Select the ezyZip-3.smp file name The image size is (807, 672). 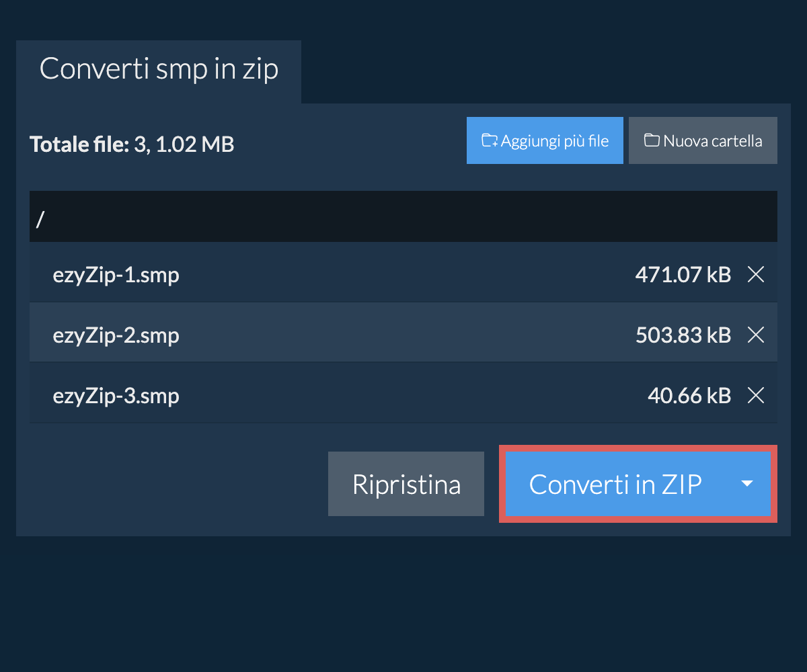pyautogui.click(x=116, y=396)
